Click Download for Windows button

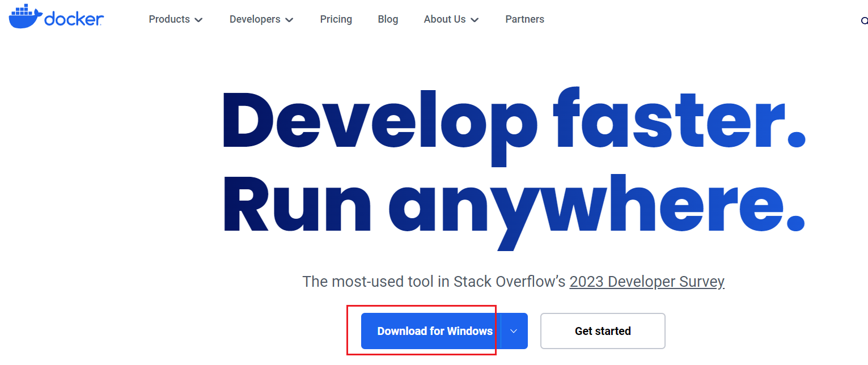click(x=431, y=331)
